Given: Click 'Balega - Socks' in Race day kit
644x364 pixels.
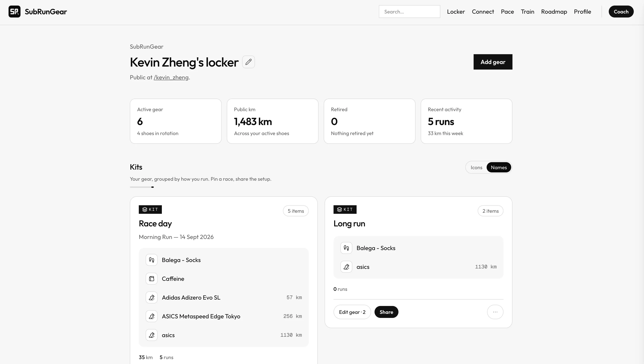Looking at the screenshot, I should pyautogui.click(x=181, y=260).
